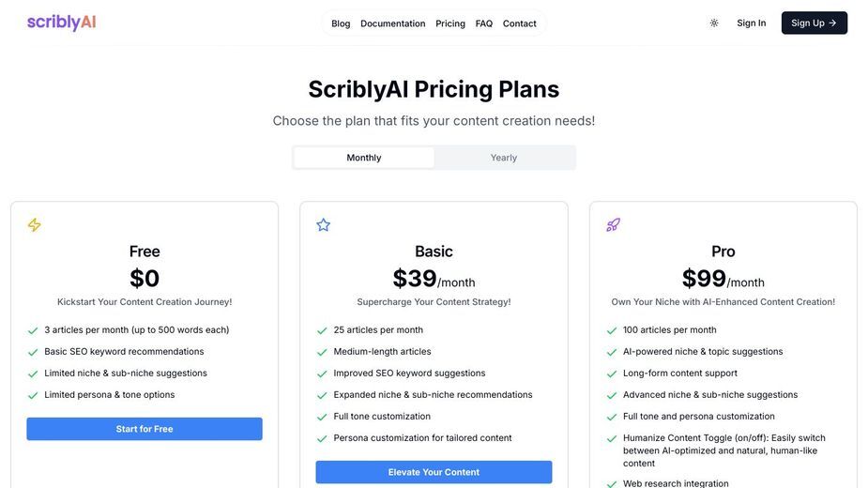The height and width of the screenshot is (488, 868).
Task: Open the FAQ link
Action: [484, 23]
